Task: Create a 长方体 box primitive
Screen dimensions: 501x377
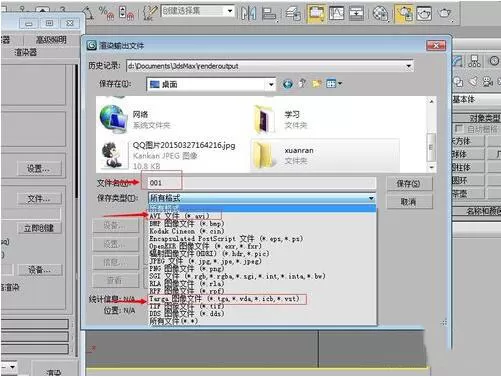Action: 467,141
